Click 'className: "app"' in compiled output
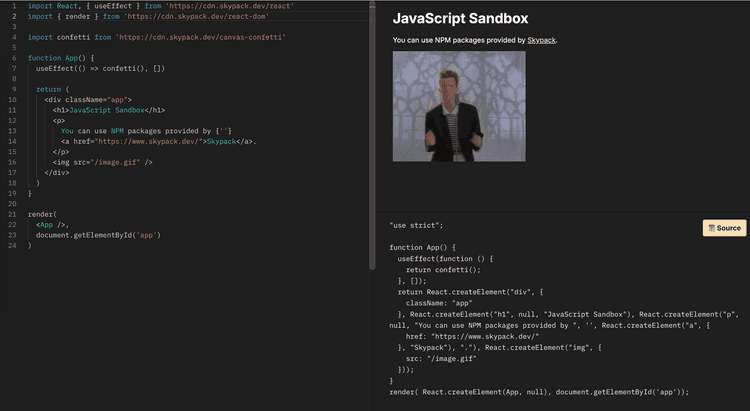Screen dimensions: 750x411 (x=439, y=303)
